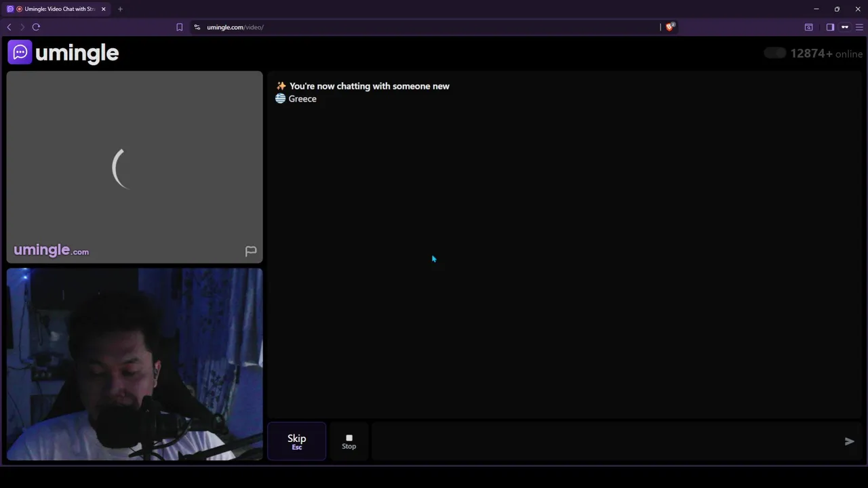Restore down the browser window
This screenshot has height=488, width=868.
click(837, 9)
